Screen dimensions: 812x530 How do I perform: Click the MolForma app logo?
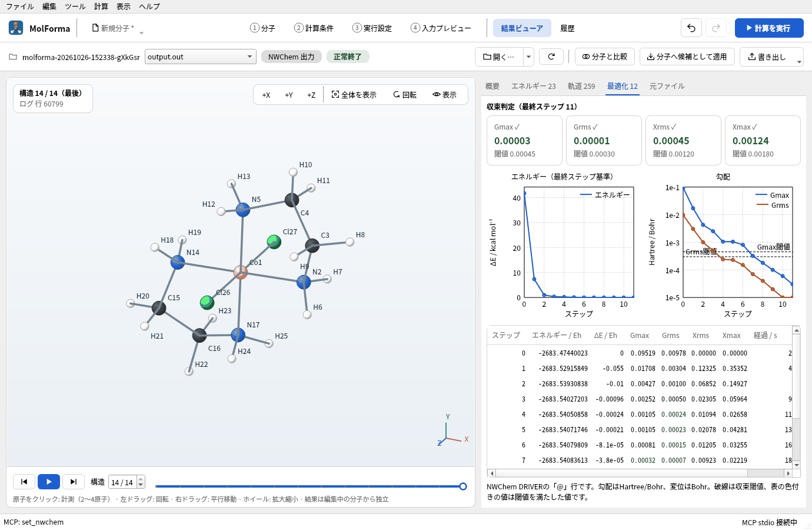coord(16,28)
